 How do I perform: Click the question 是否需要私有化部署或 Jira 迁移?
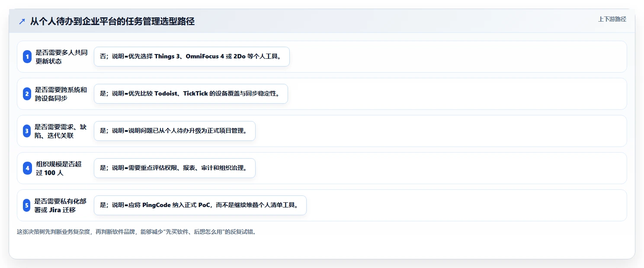pos(61,205)
